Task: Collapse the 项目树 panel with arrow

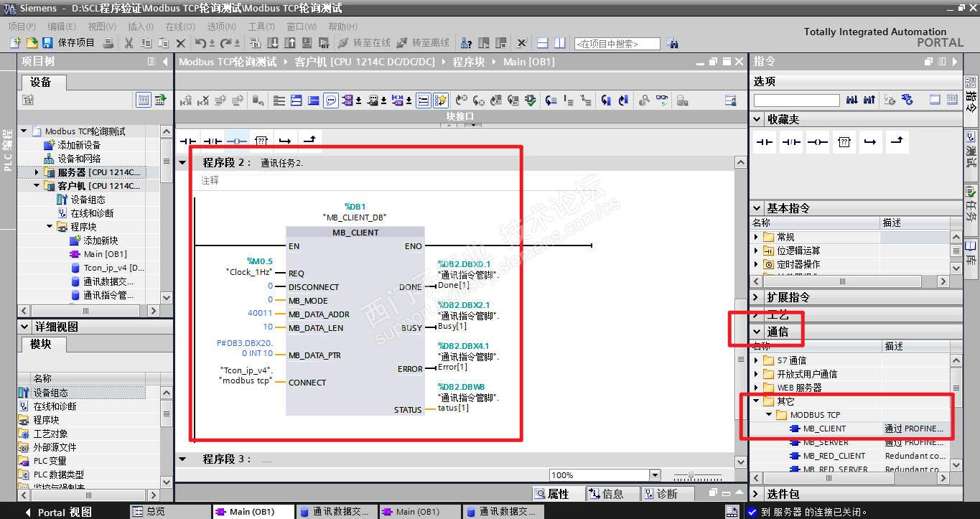Action: click(x=165, y=62)
